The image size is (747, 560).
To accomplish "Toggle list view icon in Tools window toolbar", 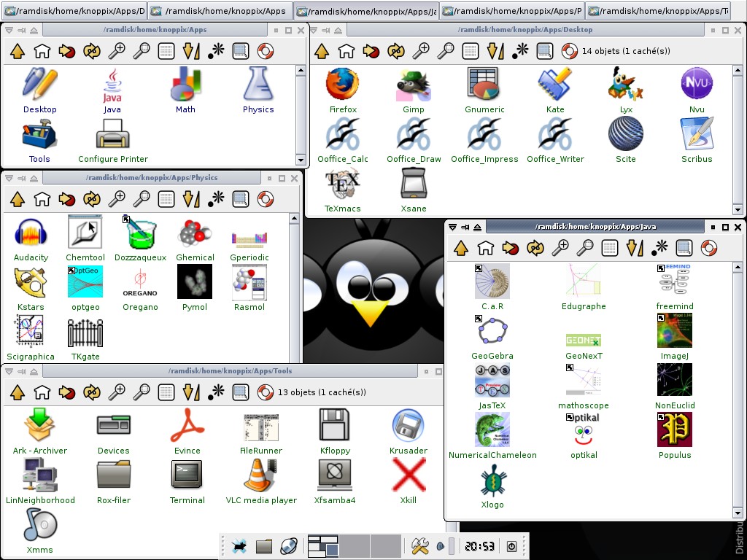I will point(166,392).
